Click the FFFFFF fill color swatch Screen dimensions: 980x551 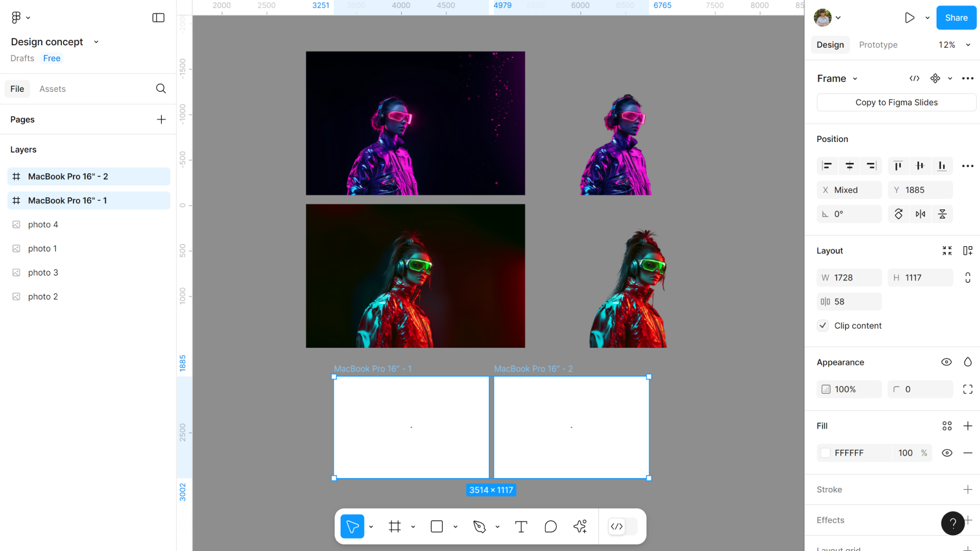point(826,453)
